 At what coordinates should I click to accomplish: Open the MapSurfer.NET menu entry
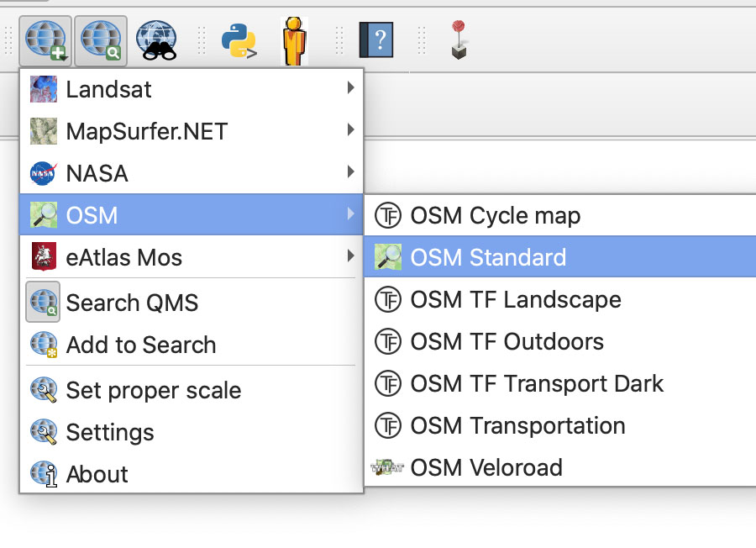point(192,131)
